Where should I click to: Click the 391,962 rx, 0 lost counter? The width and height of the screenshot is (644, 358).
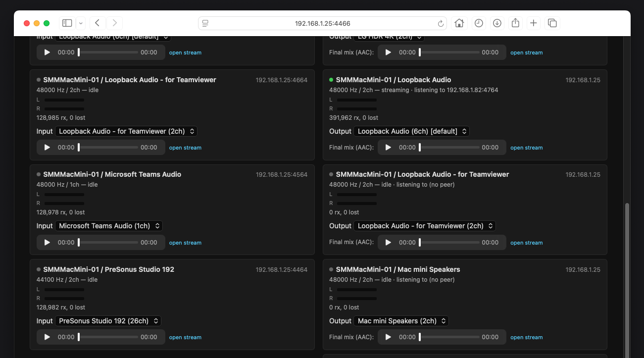[353, 118]
